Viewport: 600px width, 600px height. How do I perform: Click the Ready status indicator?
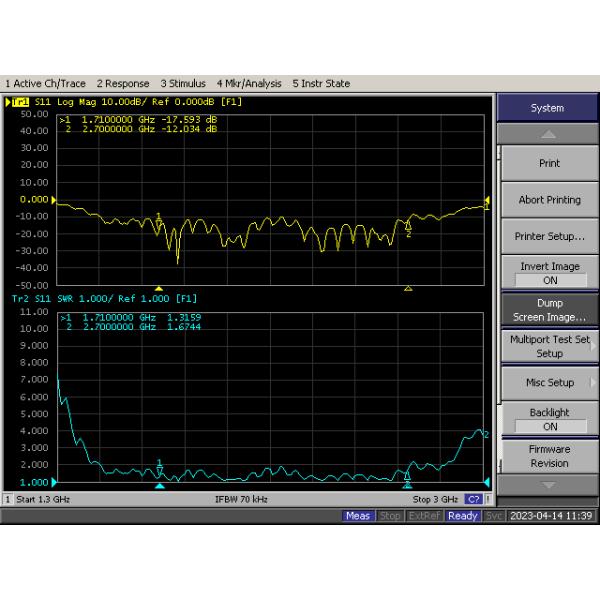coord(462,516)
